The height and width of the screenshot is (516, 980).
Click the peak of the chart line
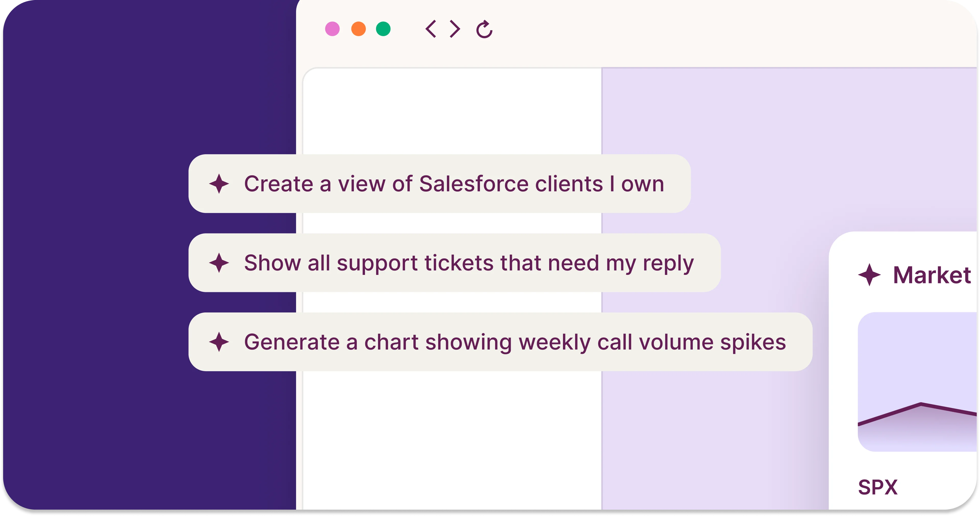coord(921,404)
